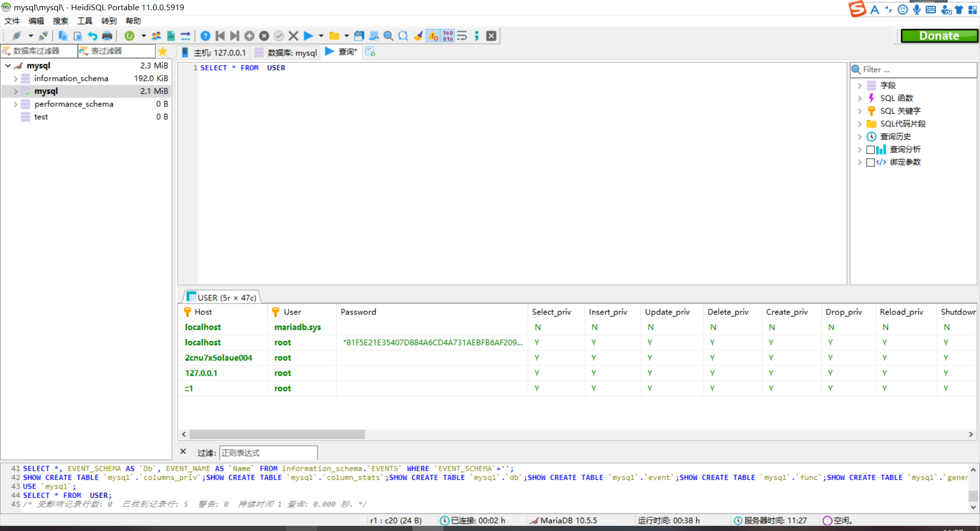Tick the 绑定参数 checkbox
Image resolution: width=980 pixels, height=531 pixels.
click(x=871, y=162)
